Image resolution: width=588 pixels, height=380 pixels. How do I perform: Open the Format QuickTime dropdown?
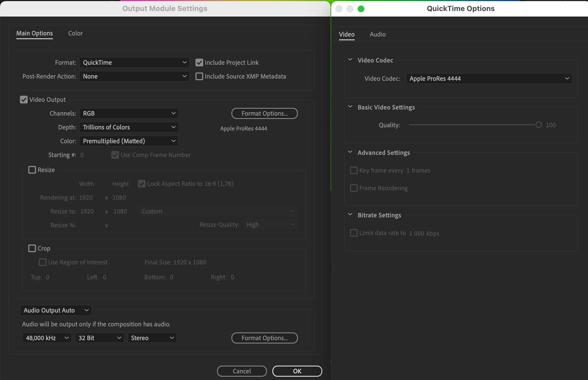(x=134, y=63)
